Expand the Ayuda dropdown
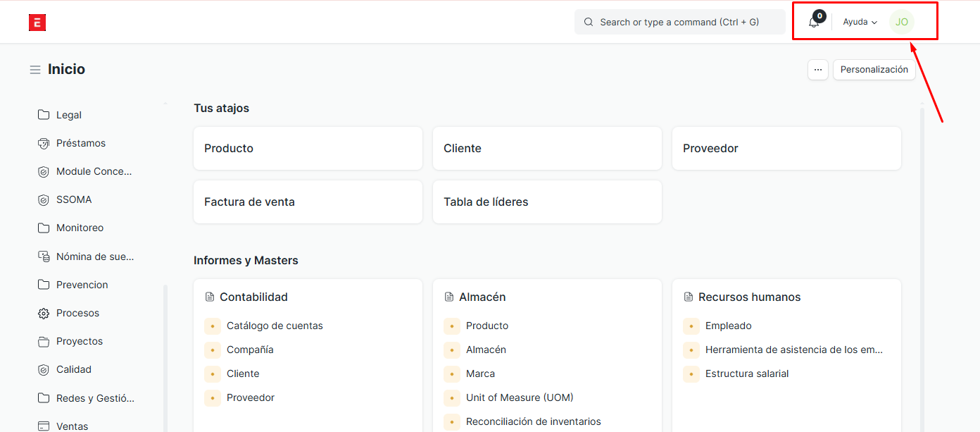This screenshot has height=432, width=980. [x=860, y=22]
